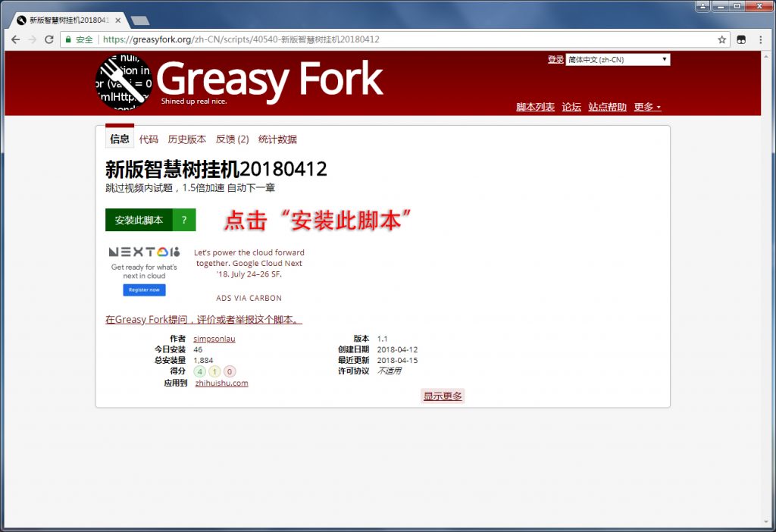The width and height of the screenshot is (776, 532).
Task: Click Register now in the ad
Action: pos(144,289)
